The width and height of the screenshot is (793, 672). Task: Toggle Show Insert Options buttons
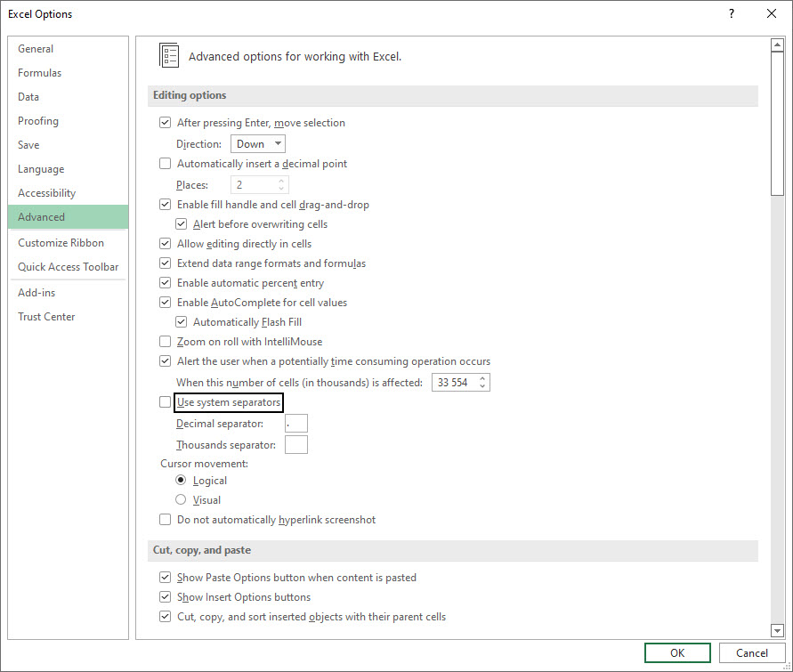(x=165, y=596)
